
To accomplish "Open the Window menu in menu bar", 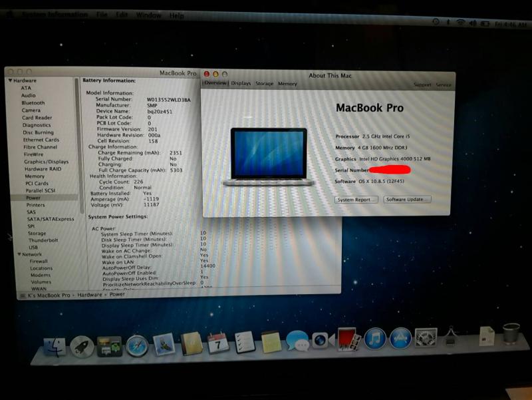I will (148, 15).
